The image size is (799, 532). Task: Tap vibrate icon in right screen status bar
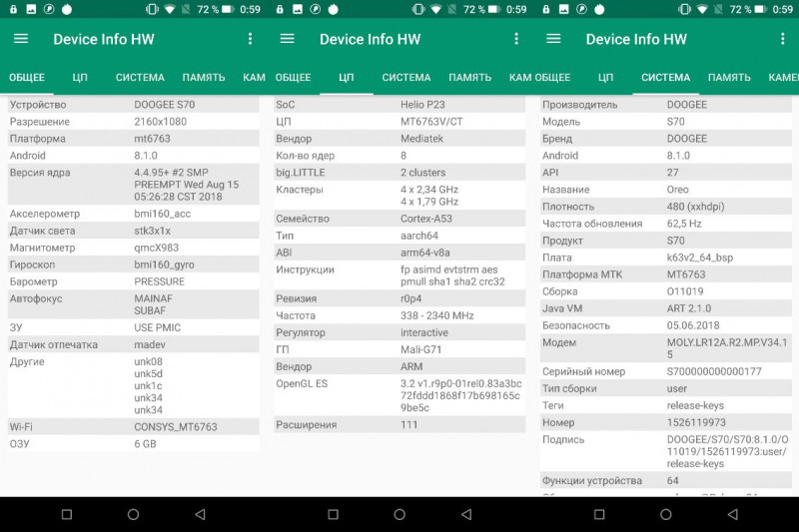coord(684,9)
